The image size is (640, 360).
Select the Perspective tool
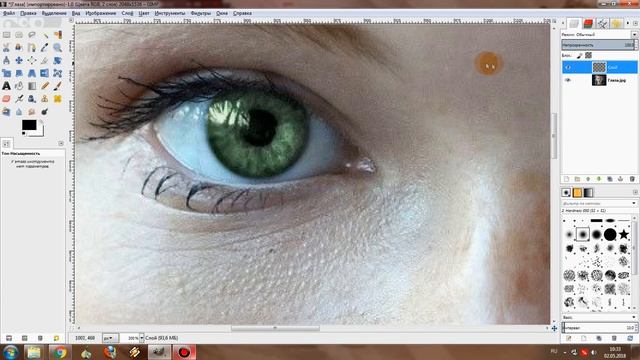[x=32, y=73]
